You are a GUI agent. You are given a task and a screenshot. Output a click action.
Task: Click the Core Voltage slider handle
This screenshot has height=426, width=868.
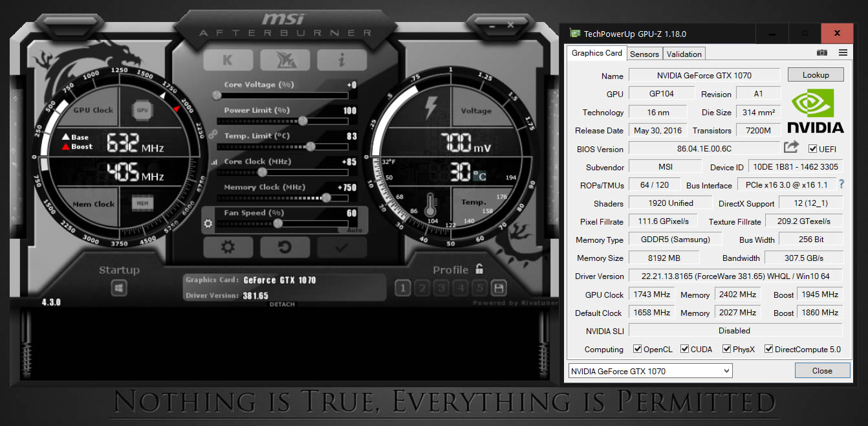[x=217, y=95]
